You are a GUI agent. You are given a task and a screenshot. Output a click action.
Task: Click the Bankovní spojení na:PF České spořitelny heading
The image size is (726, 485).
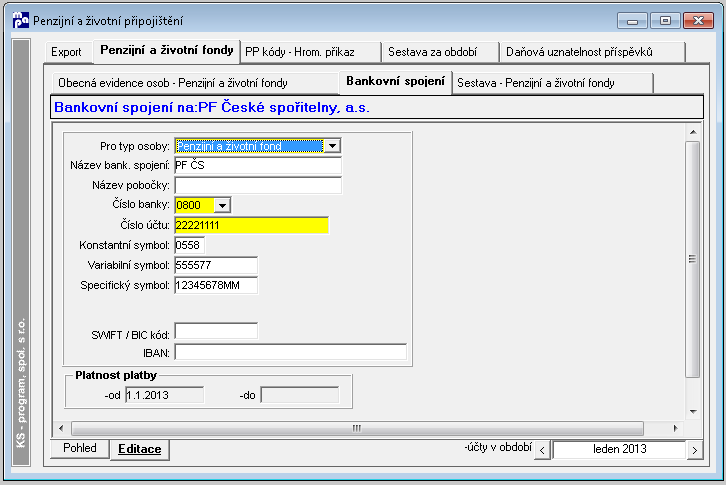pyautogui.click(x=212, y=107)
